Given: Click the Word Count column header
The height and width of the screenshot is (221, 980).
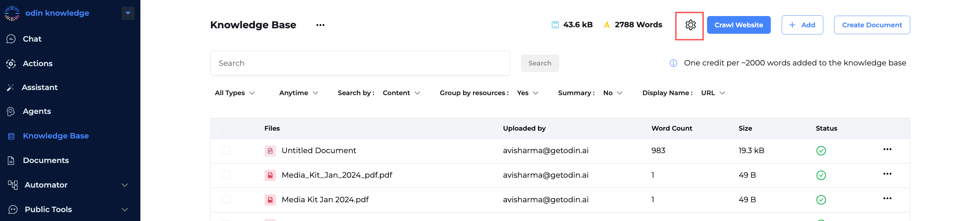Looking at the screenshot, I should tap(672, 129).
